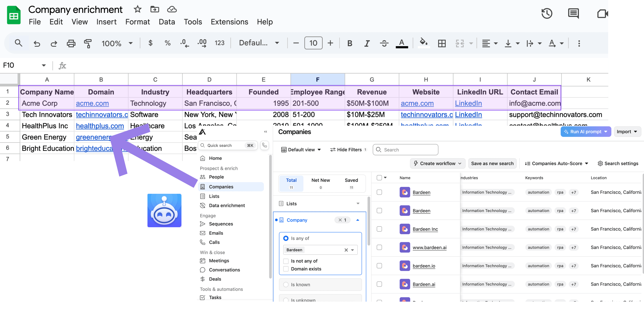Toggle bold formatting

tap(350, 43)
